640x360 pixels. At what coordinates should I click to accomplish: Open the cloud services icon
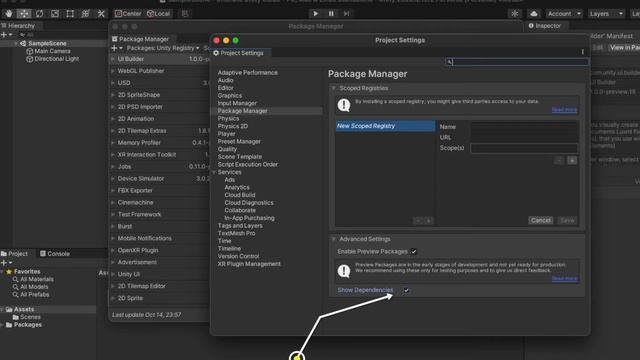point(533,13)
